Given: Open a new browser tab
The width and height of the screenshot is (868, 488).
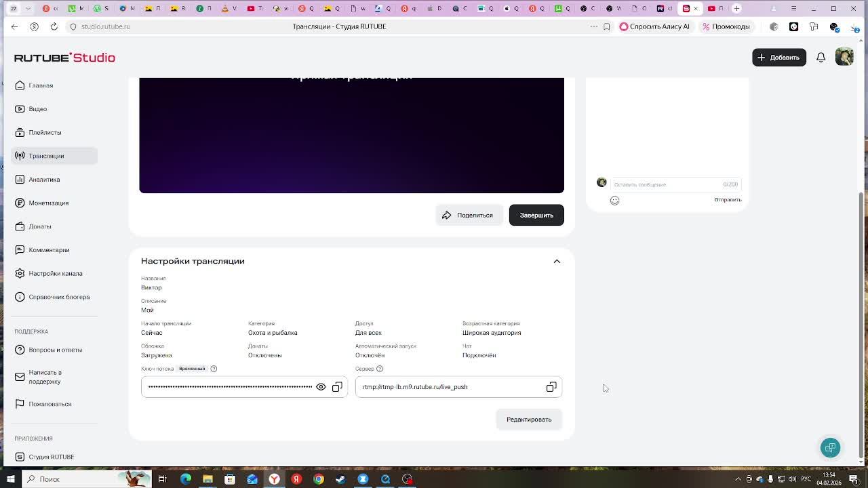Looking at the screenshot, I should click(736, 9).
